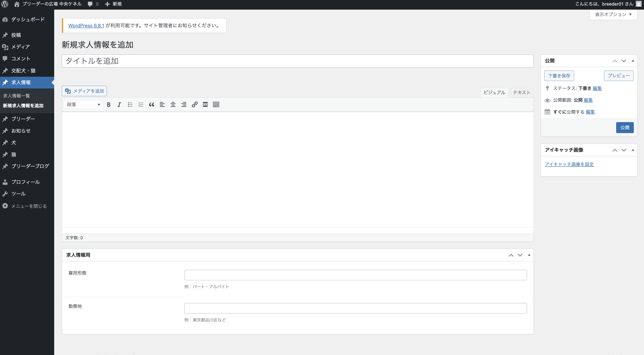Align text center

coord(173,105)
